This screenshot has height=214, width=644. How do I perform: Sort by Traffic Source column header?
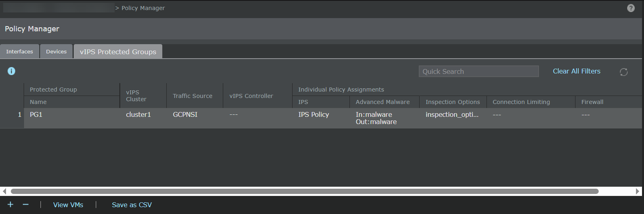[195, 96]
